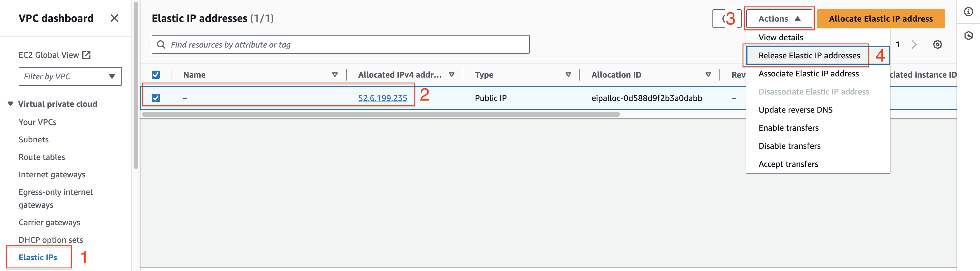Click the horizontal table scrollbar
This screenshot has width=980, height=271.
click(381, 114)
